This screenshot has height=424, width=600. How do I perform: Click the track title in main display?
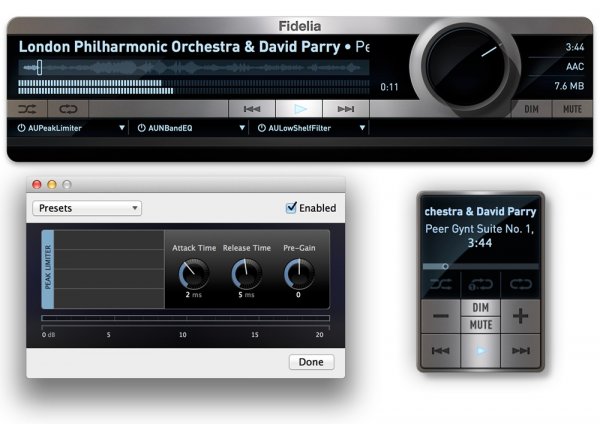click(194, 47)
